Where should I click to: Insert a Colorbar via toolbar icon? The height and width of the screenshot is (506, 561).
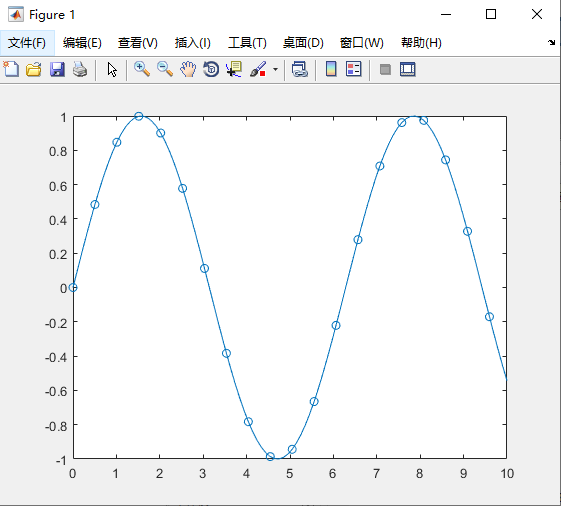331,69
